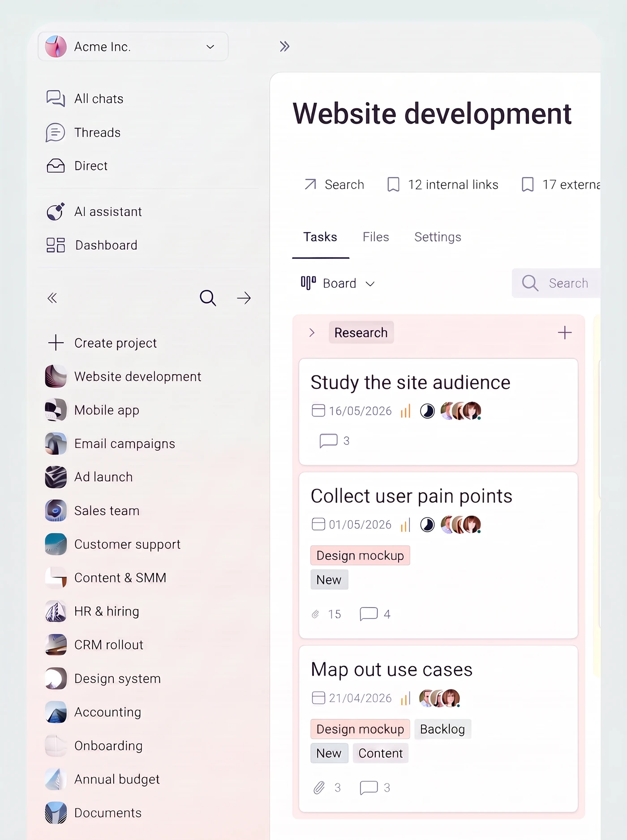Select the Design system project
627x840 pixels.
point(103,679)
